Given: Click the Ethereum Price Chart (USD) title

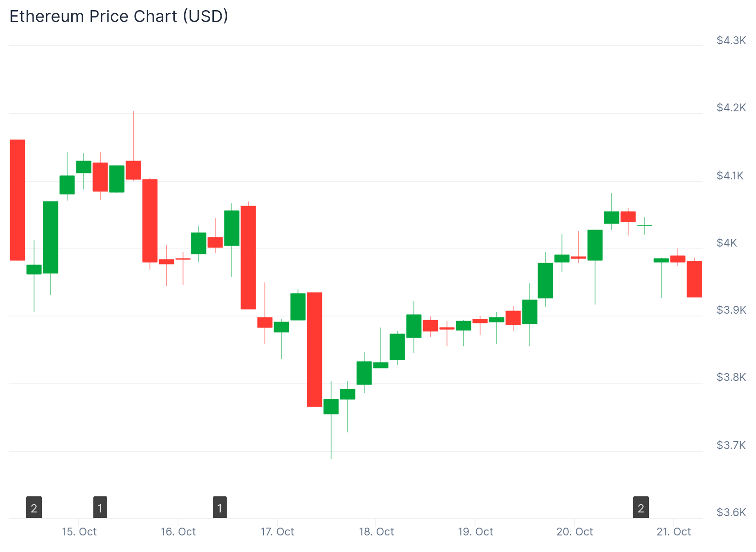Looking at the screenshot, I should tap(119, 17).
